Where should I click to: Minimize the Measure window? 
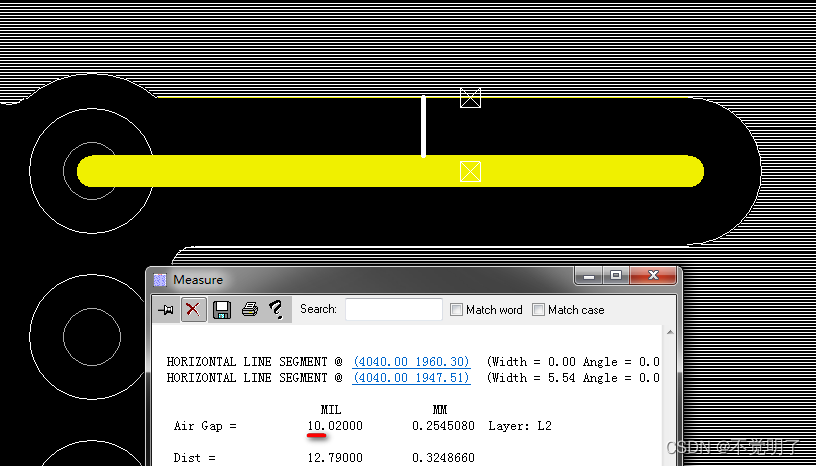(x=589, y=275)
